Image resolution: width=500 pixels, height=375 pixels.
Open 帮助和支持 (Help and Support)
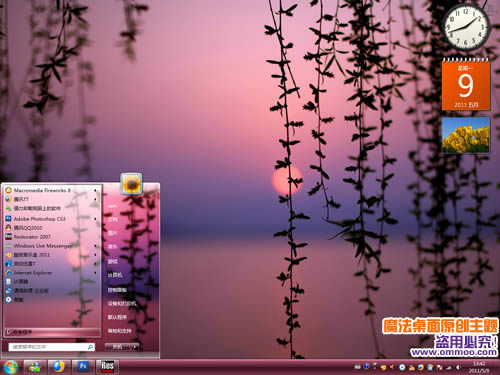click(x=119, y=331)
